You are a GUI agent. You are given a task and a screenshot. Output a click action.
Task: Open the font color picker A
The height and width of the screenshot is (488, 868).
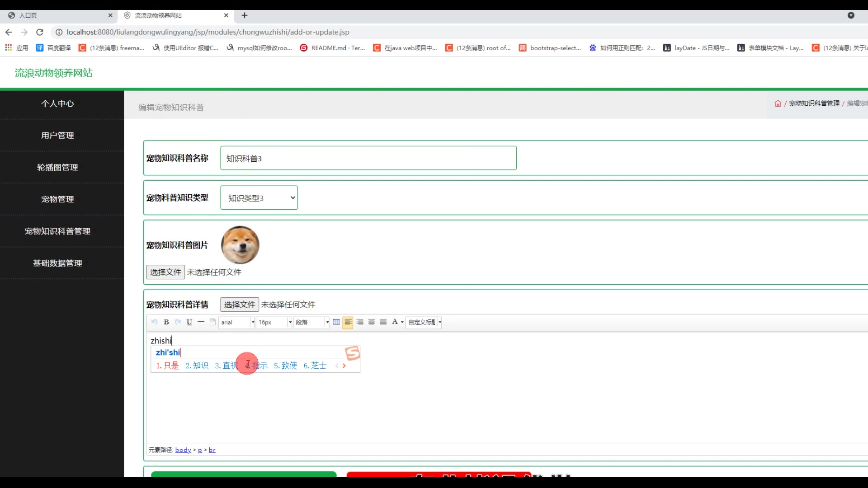[395, 322]
